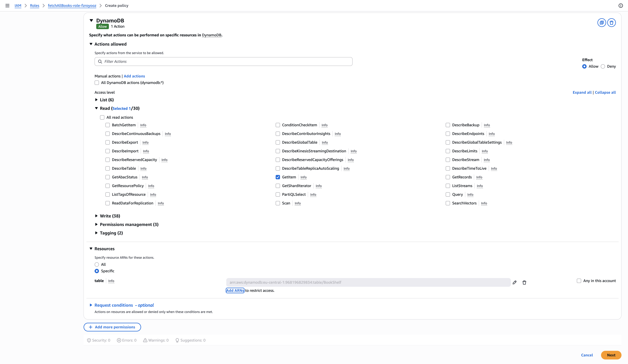The width and height of the screenshot is (628, 364).
Task: Select the All resources radio option
Action: (x=97, y=264)
